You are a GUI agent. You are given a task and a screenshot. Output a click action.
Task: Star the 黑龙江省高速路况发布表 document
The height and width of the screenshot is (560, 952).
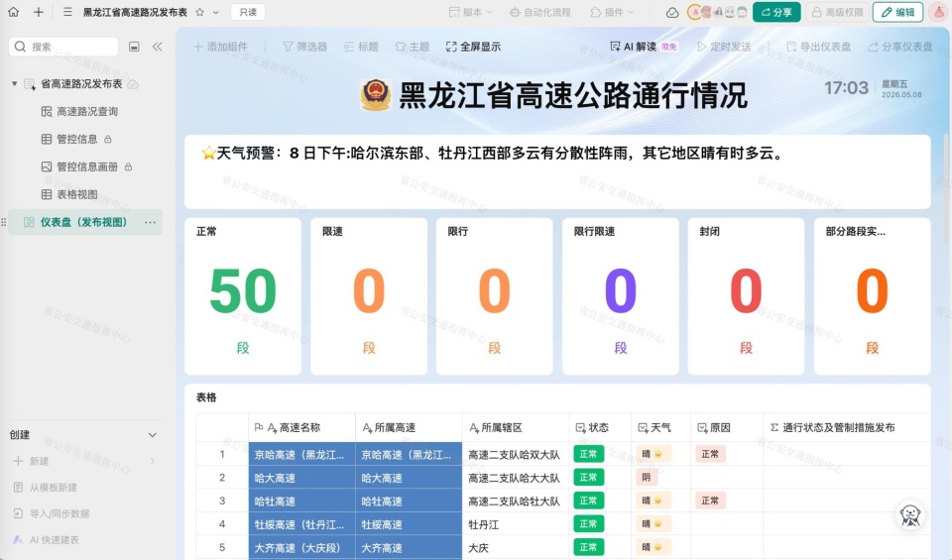coord(199,12)
